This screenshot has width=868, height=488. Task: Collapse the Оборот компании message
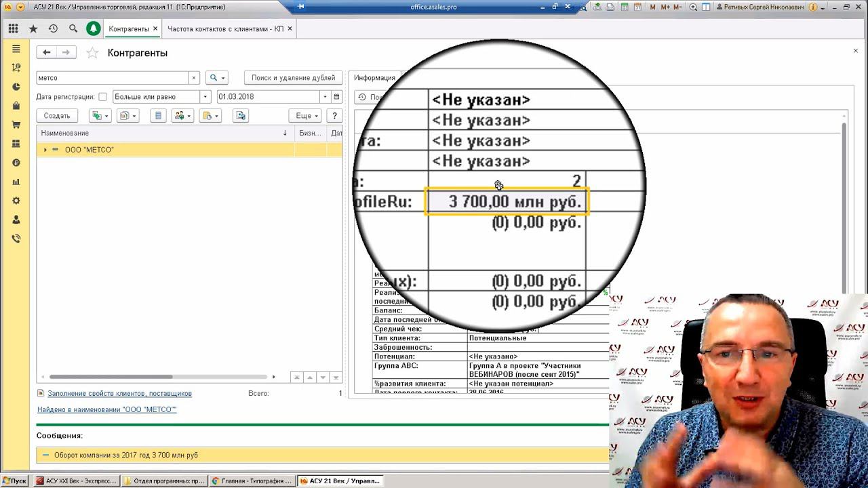coord(45,455)
